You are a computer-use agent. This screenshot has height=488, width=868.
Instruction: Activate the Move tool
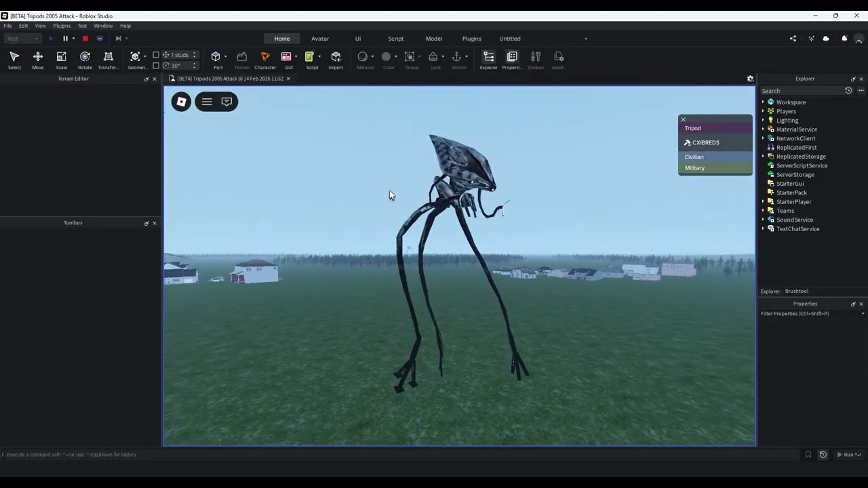[x=38, y=60]
